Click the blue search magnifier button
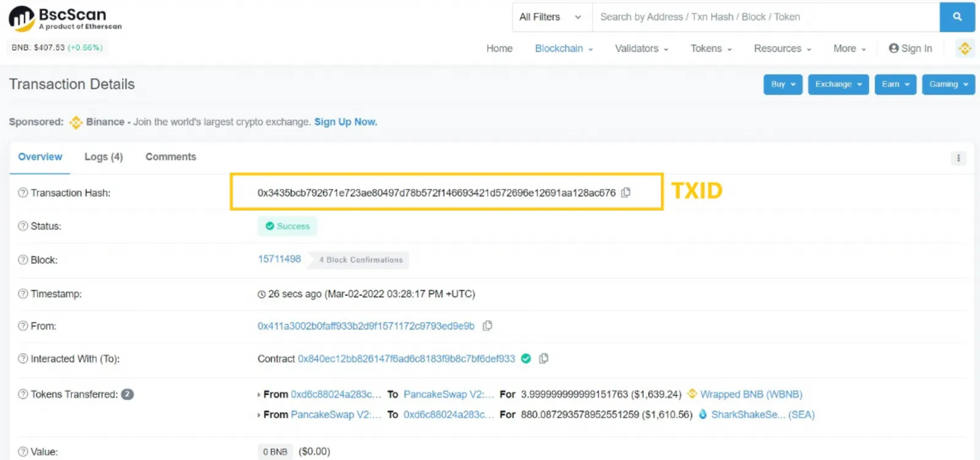 [x=957, y=17]
